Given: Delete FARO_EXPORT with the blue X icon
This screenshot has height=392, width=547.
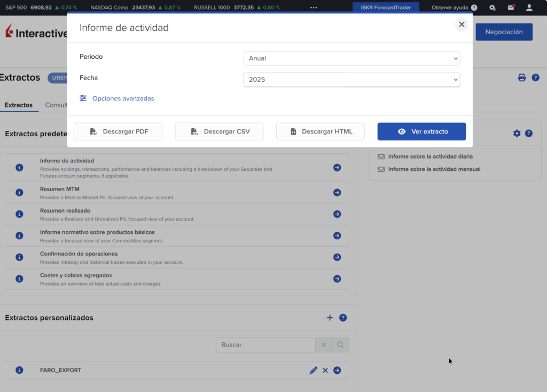Looking at the screenshot, I should (325, 370).
